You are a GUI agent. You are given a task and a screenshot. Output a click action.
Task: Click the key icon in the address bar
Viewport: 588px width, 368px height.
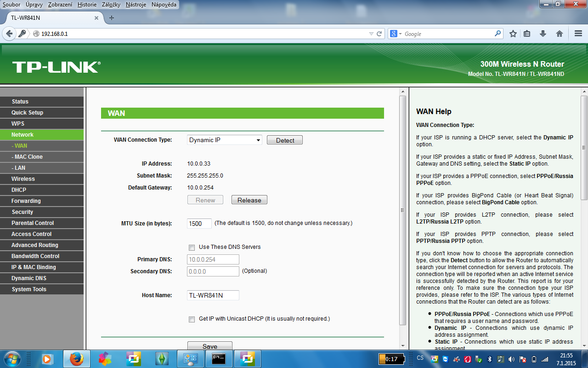(22, 34)
